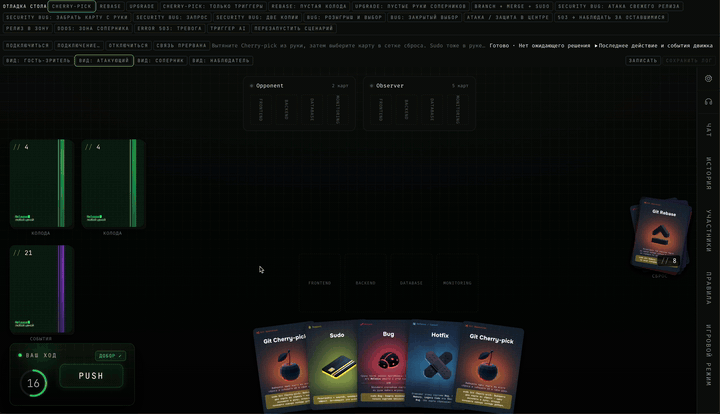720x414 pixels.
Task: Push your turn with the PUSH button
Action: click(91, 376)
